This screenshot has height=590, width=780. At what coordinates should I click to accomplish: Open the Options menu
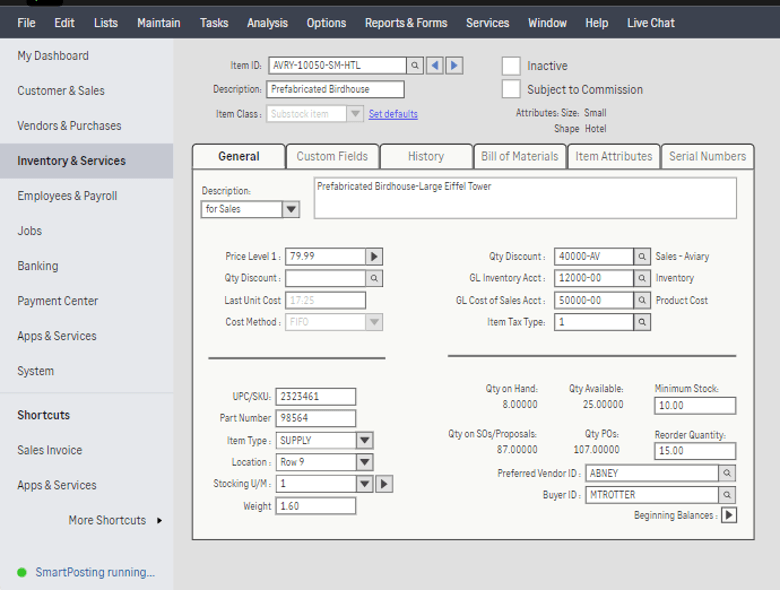pos(326,23)
